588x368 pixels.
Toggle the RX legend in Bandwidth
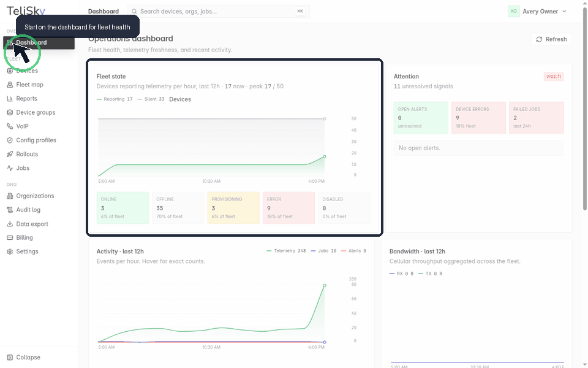point(401,274)
